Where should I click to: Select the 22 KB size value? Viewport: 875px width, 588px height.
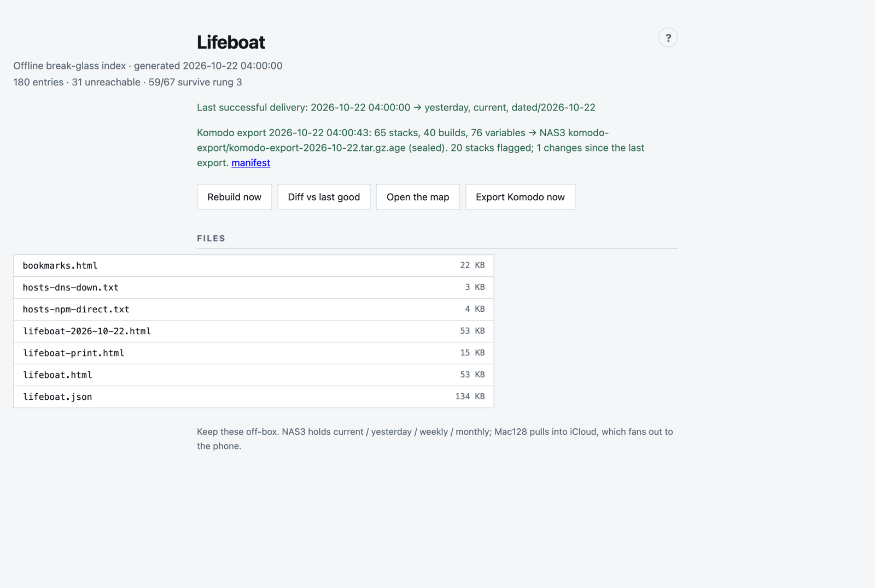click(x=472, y=265)
